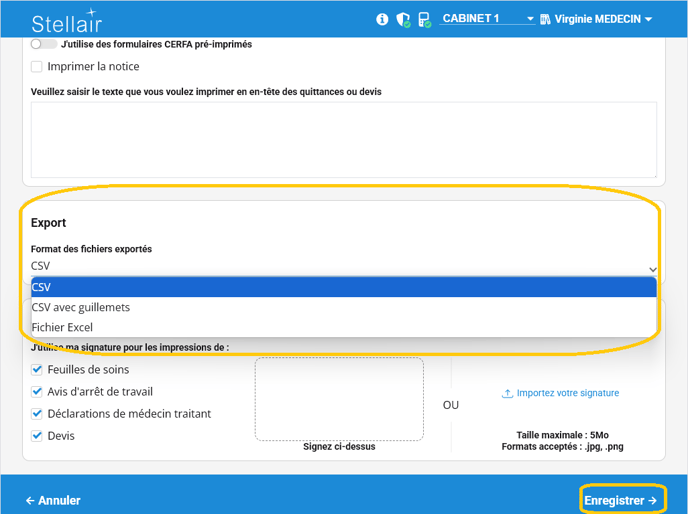Click the information icon in header
This screenshot has width=688, height=514.
coord(382,19)
